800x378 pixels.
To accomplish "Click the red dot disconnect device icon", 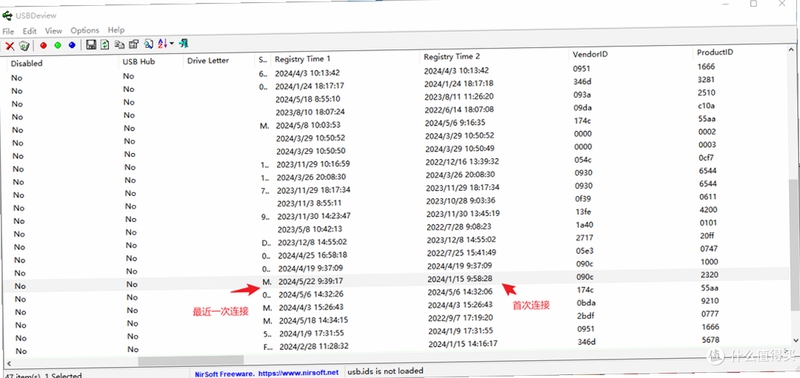I will tap(43, 45).
